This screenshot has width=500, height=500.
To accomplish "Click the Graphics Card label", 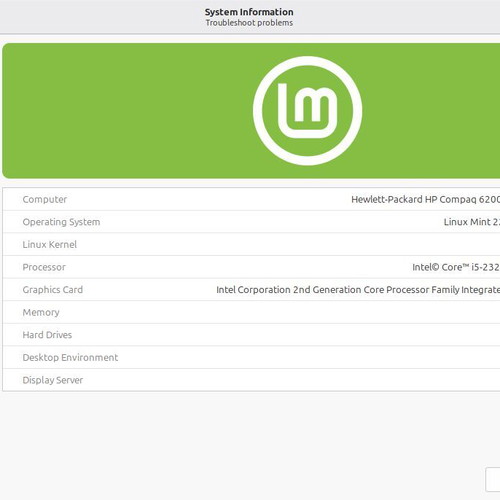I will click(x=53, y=290).
